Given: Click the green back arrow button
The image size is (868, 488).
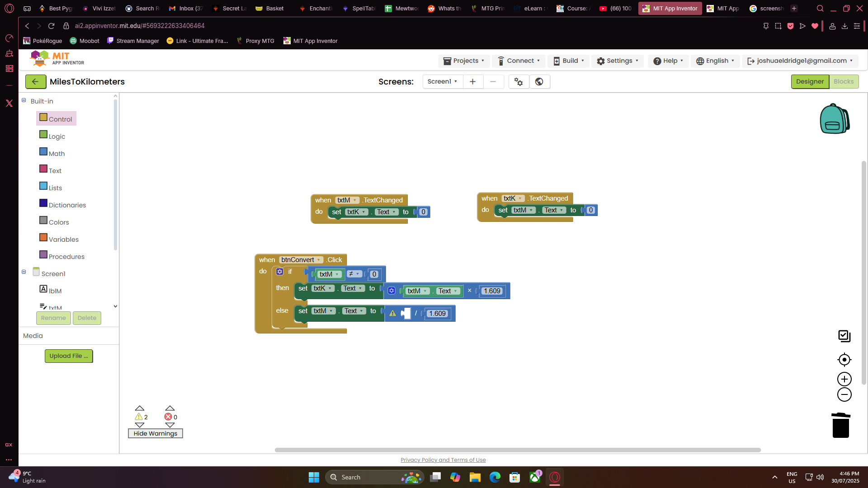Looking at the screenshot, I should pyautogui.click(x=35, y=82).
